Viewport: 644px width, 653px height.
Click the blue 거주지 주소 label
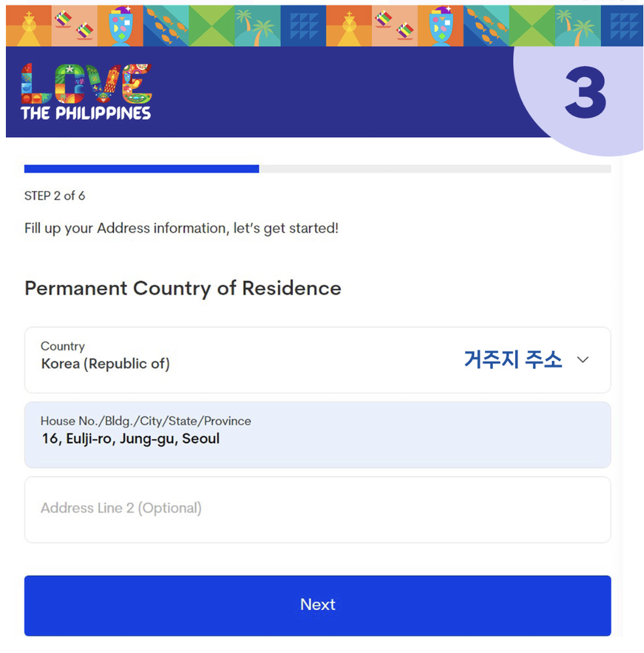pyautogui.click(x=513, y=360)
